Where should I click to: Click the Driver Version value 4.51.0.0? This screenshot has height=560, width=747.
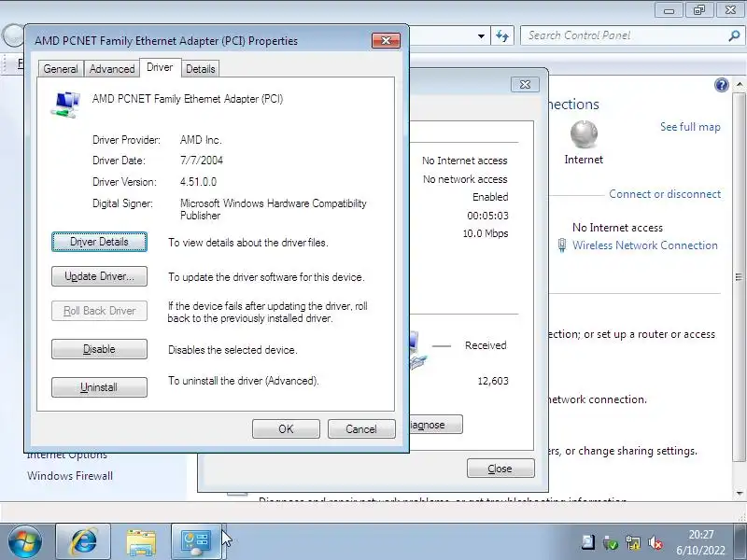198,182
